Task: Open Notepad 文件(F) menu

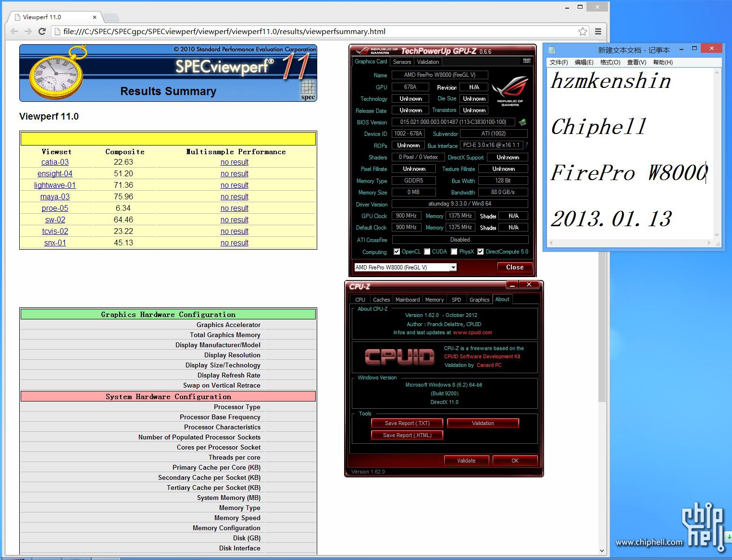Action: pyautogui.click(x=558, y=62)
